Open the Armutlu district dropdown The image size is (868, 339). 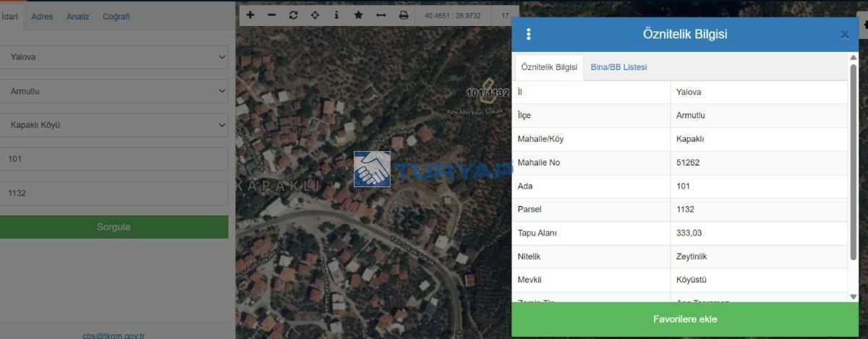pyautogui.click(x=114, y=91)
